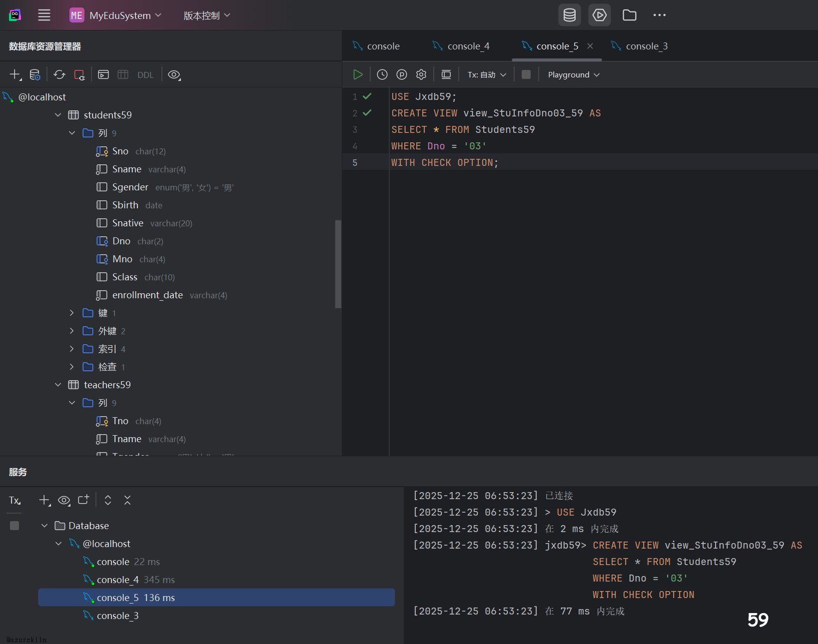Screen dimensions: 818x644
Task: Open the editor settings gear icon
Action: 421,74
